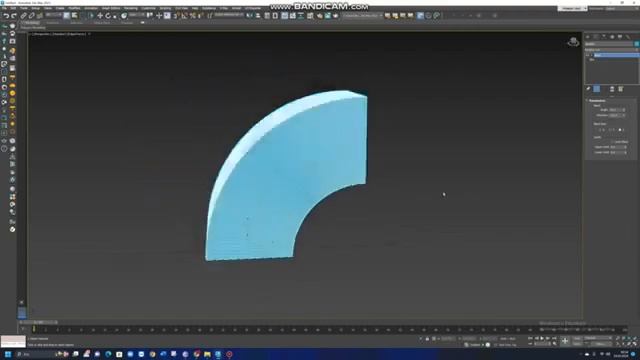640x360 pixels.
Task: Switch to Hierarchy command panel tab
Action: 604,37
